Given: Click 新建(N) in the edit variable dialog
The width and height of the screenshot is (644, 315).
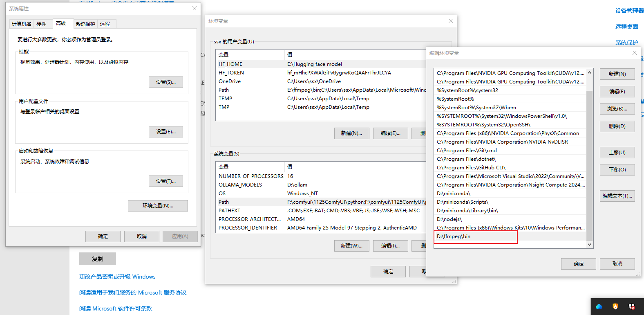Looking at the screenshot, I should 617,74.
